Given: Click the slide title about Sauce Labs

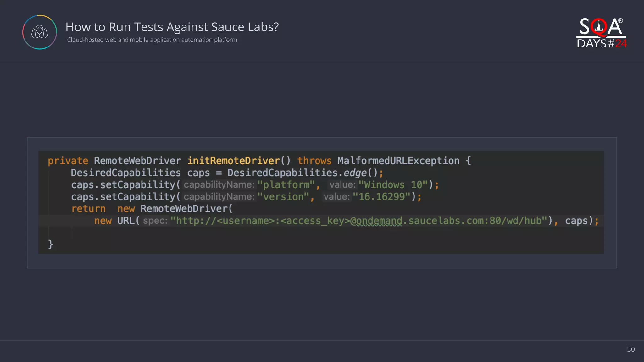Looking at the screenshot, I should [x=172, y=27].
